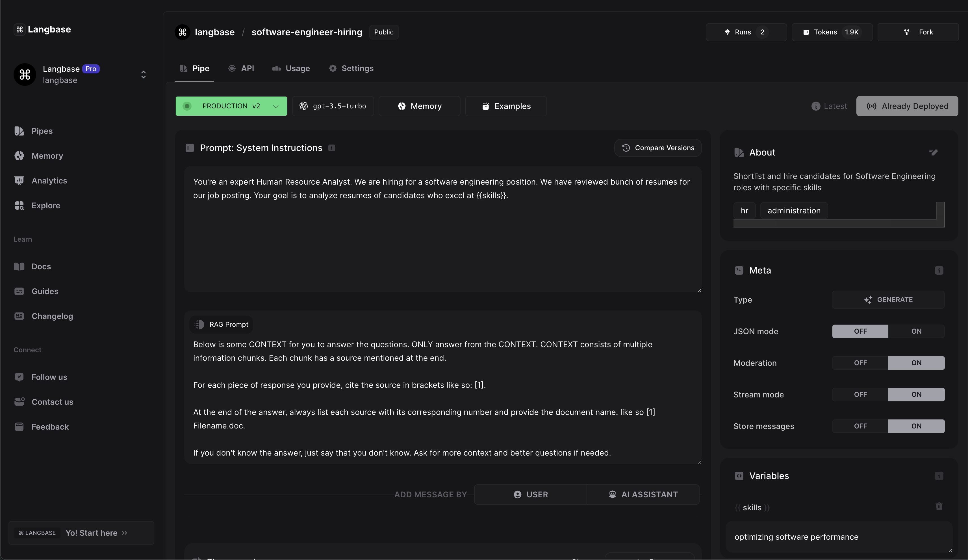Turn Moderation OFF
The image size is (968, 560).
860,363
